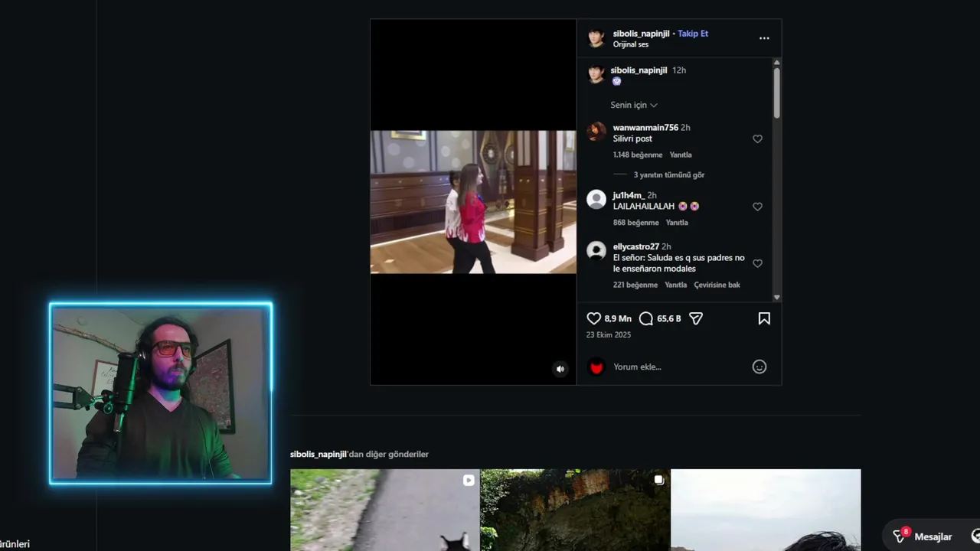Open the caption author's avatar
Viewport: 980px width, 551px height.
(x=596, y=74)
